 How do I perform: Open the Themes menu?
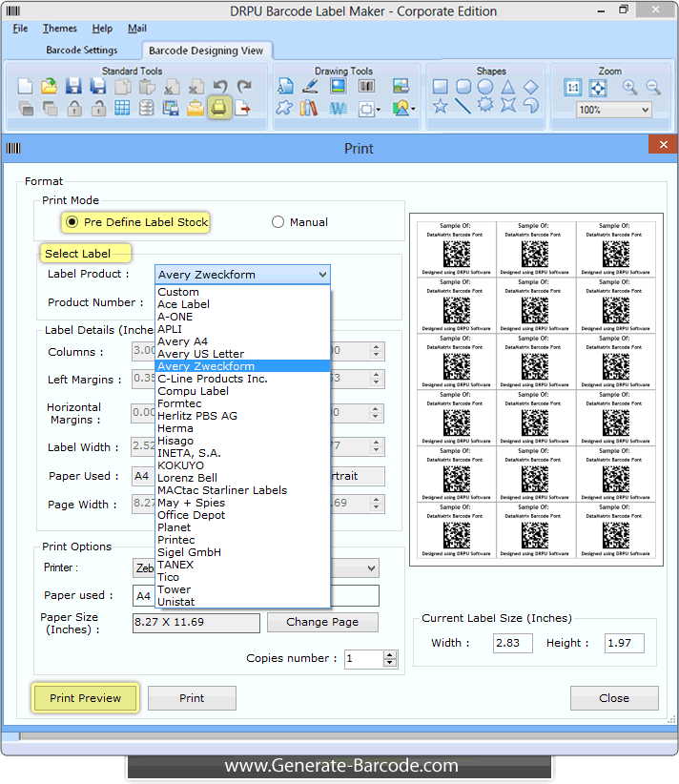pos(60,29)
